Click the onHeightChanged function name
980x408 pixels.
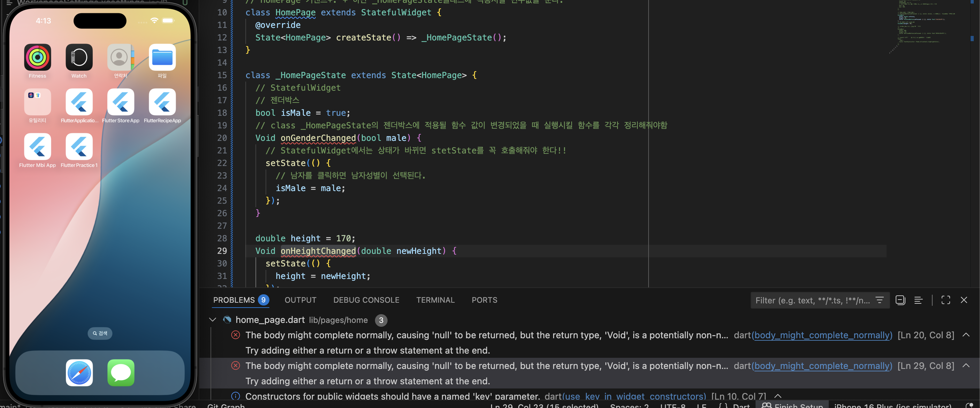(318, 251)
